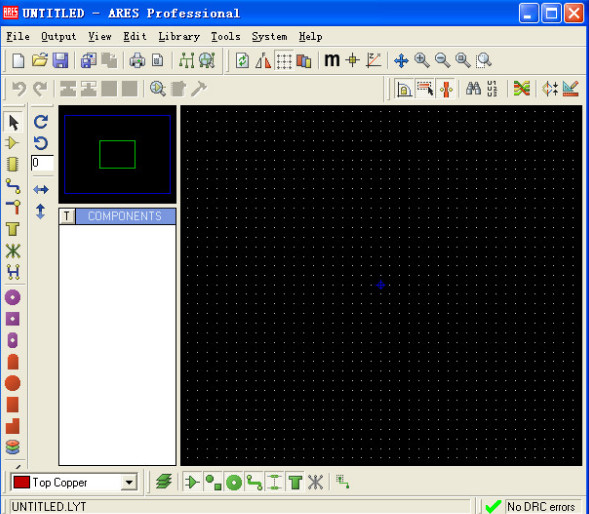Toggle metric units with the m button
The height and width of the screenshot is (514, 589).
tap(332, 60)
